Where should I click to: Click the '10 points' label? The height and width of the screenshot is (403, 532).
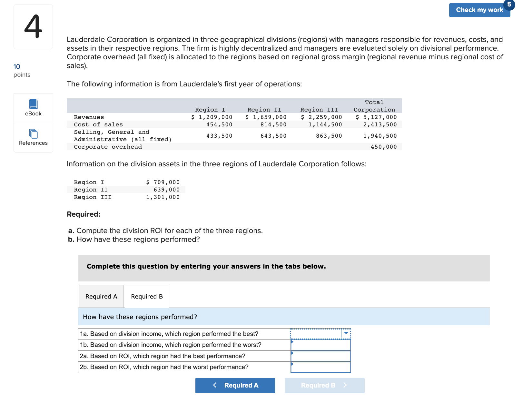click(x=22, y=70)
